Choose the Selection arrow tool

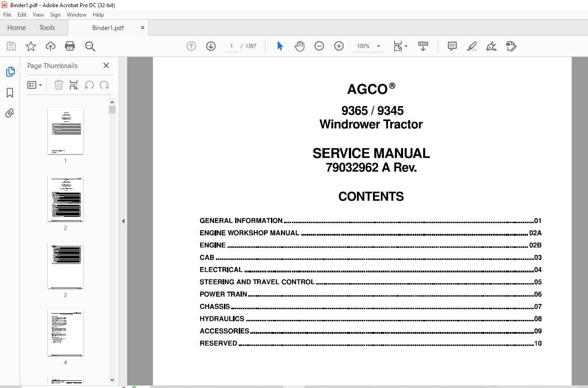tap(280, 46)
